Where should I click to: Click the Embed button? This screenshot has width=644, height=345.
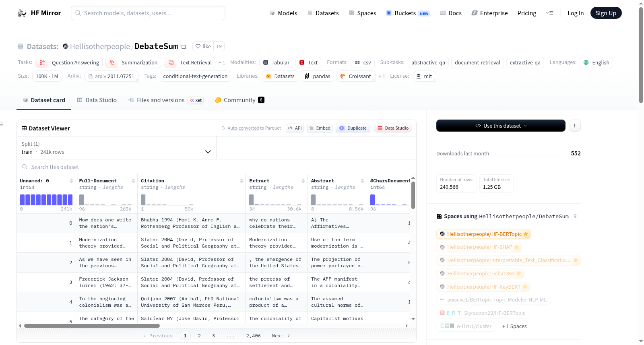coord(320,128)
